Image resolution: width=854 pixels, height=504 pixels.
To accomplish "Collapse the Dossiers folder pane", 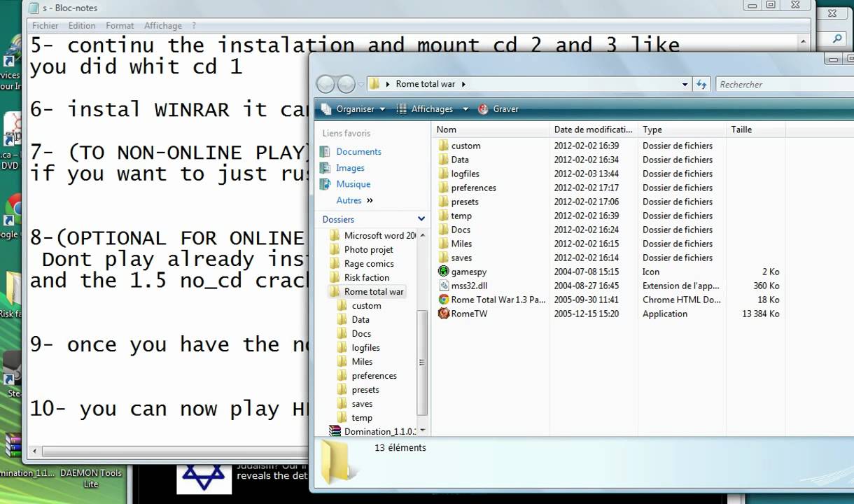I will point(421,219).
